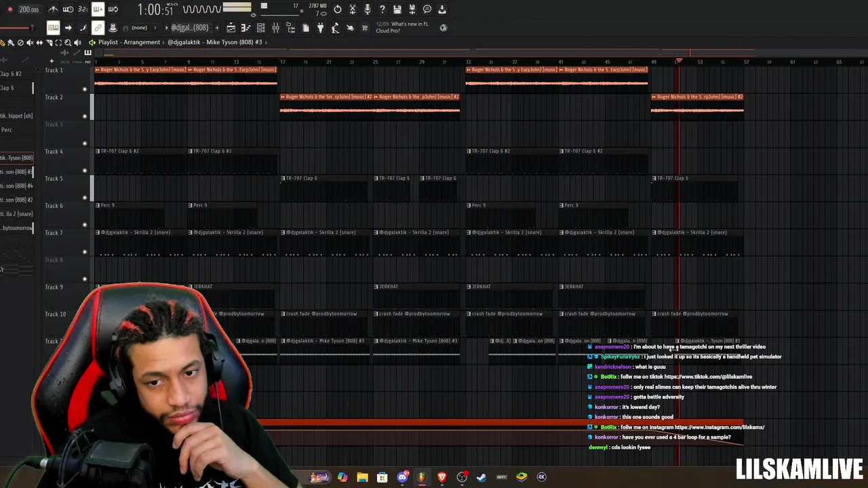Open the green playlist menu arrow
This screenshot has height=488, width=868.
click(92, 43)
